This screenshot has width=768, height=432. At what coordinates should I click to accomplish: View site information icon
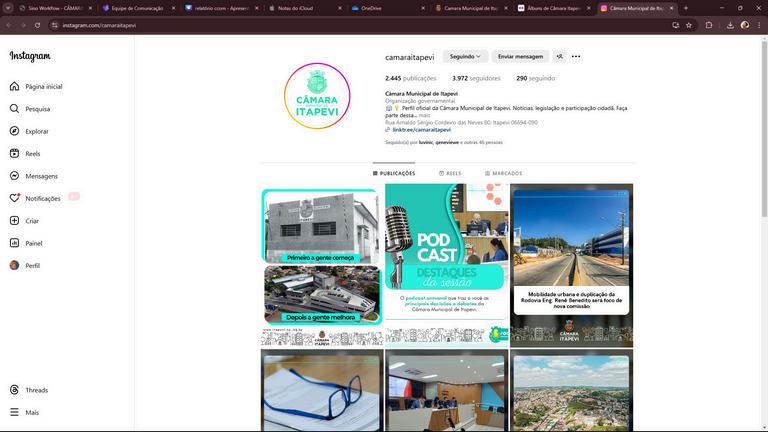55,25
